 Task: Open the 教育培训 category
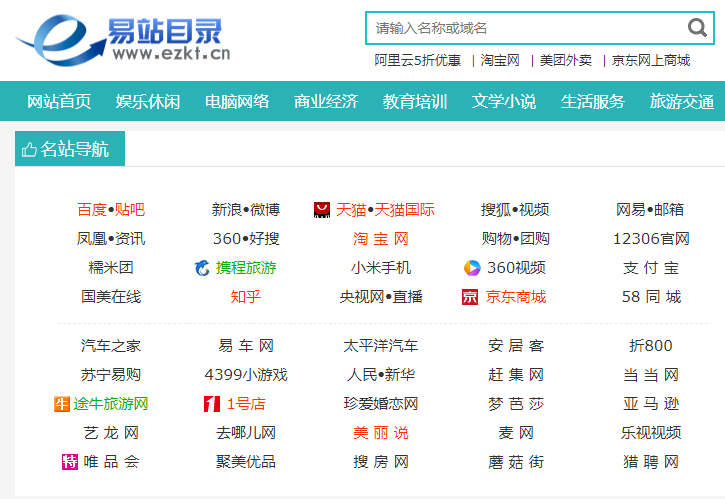pos(415,101)
